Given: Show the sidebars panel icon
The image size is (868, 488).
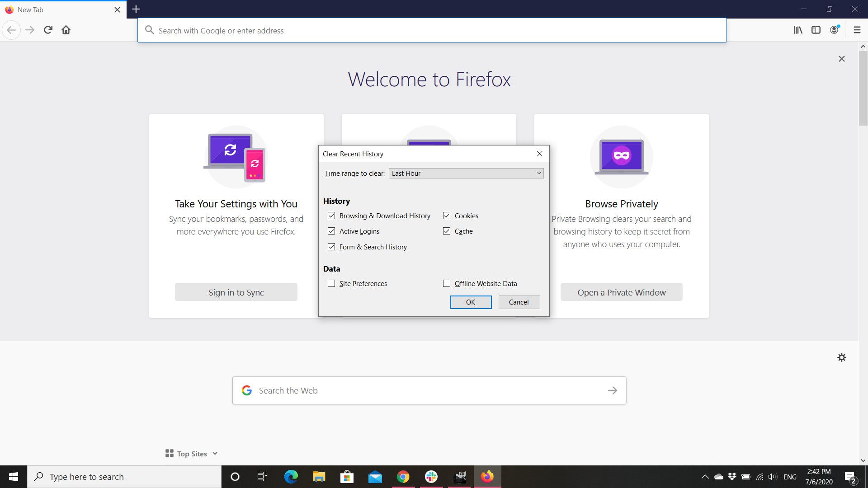Looking at the screenshot, I should (816, 30).
